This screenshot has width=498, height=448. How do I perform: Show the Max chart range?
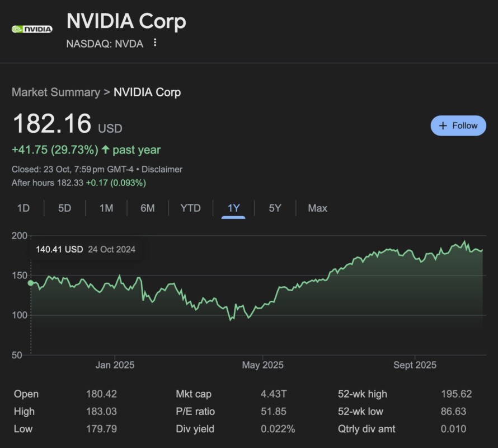317,208
